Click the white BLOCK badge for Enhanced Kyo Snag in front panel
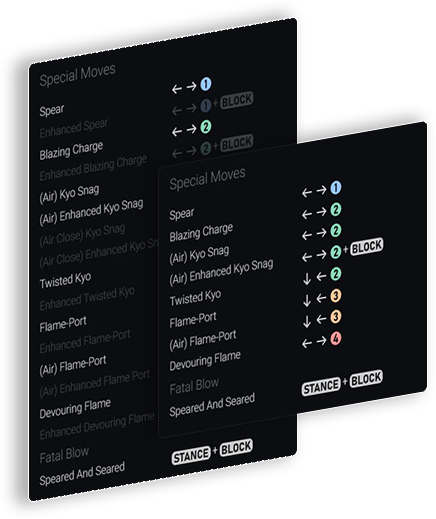This screenshot has height=519, width=436. 367,247
